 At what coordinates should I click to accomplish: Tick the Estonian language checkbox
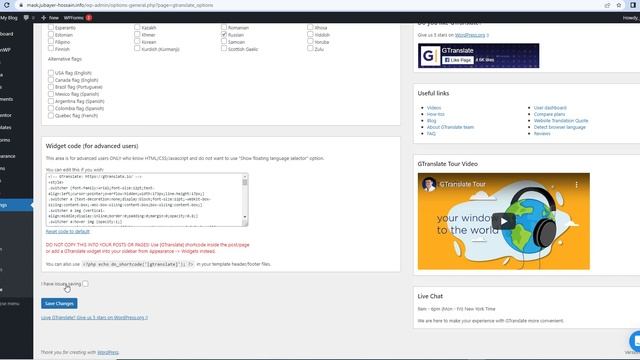pos(51,34)
